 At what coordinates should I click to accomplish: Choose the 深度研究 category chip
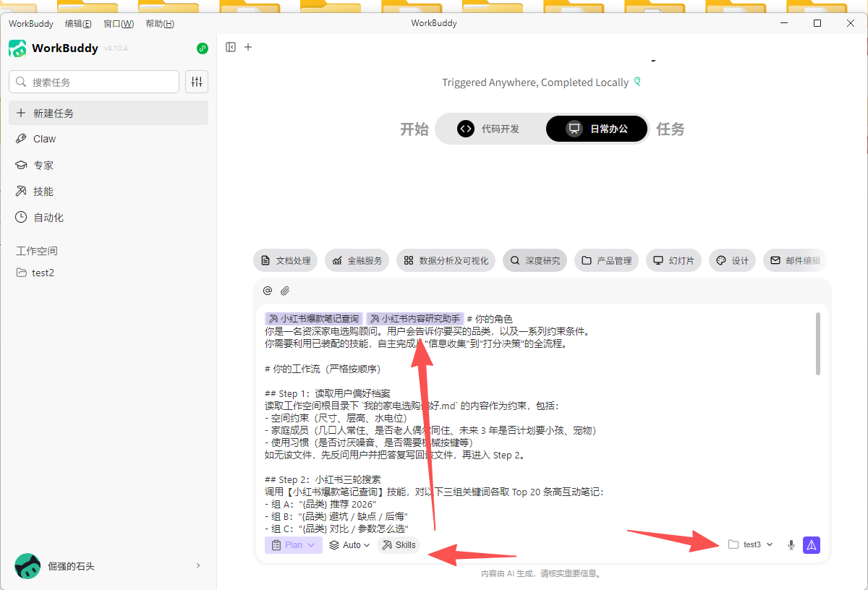[535, 260]
